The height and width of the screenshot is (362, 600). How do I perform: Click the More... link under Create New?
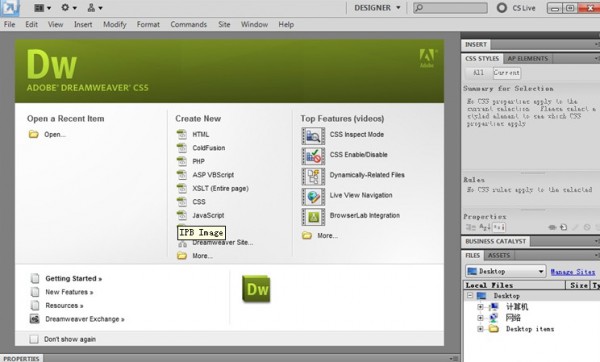(x=202, y=256)
